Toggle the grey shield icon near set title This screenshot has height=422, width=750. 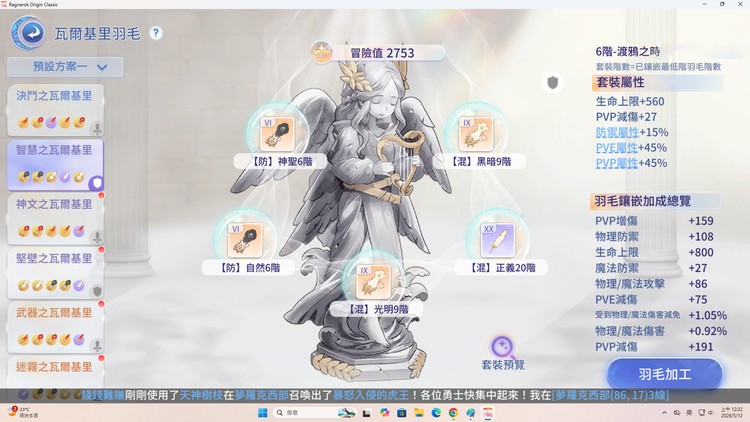[552, 82]
